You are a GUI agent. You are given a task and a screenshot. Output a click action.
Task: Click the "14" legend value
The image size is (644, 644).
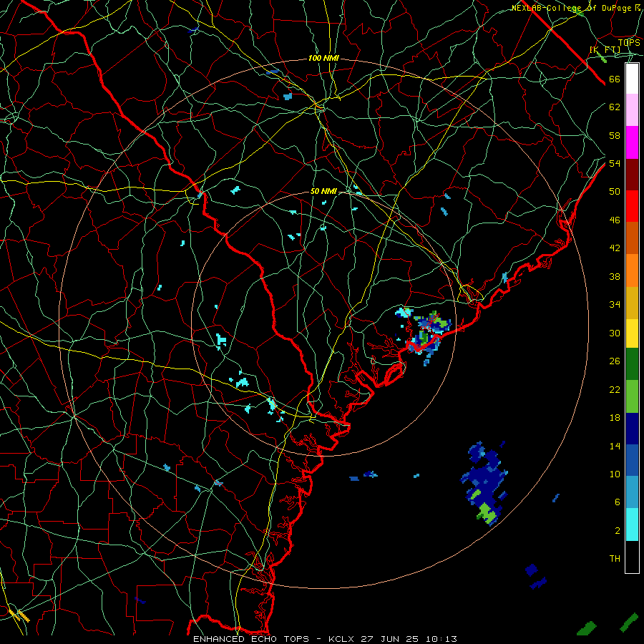[615, 446]
